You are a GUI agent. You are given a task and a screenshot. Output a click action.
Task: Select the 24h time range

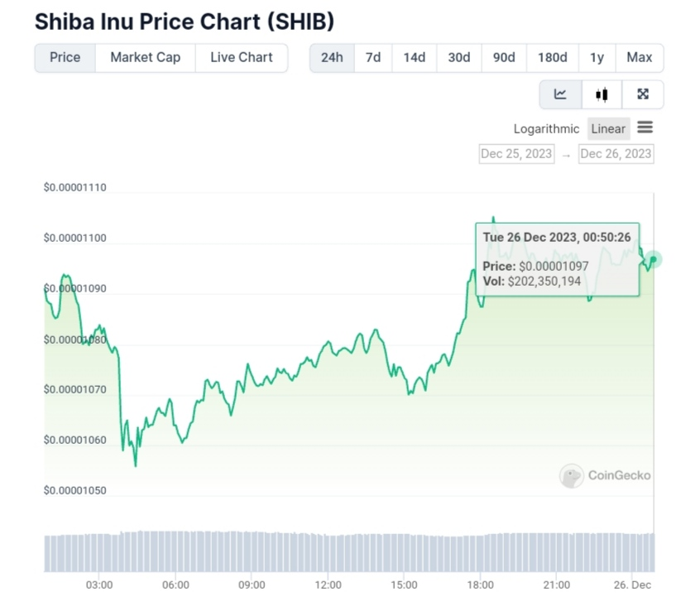[x=332, y=57]
